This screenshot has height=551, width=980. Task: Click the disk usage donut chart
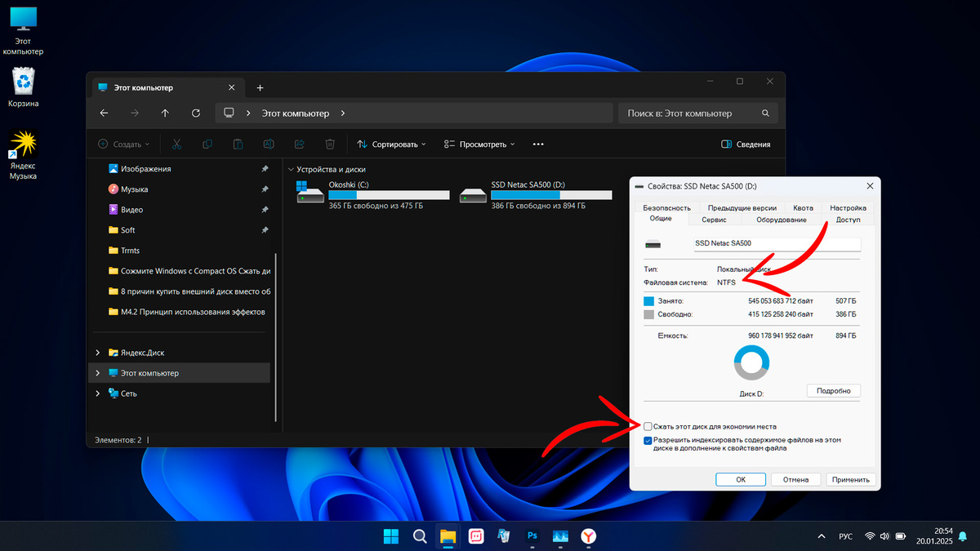point(751,362)
